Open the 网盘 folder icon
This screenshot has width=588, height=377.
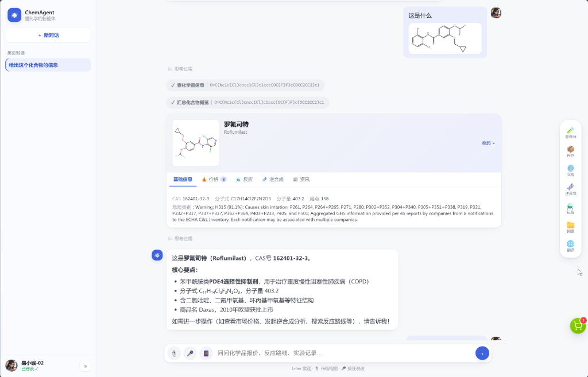(570, 227)
